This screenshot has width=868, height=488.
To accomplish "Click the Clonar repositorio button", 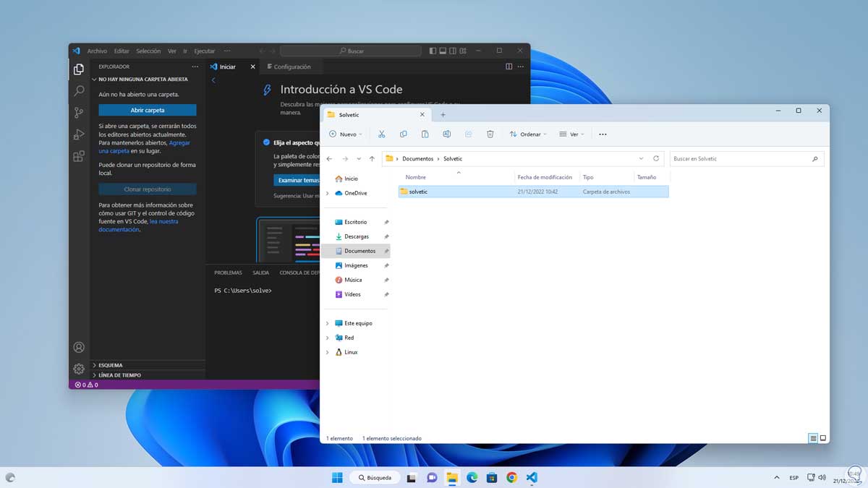I will tap(148, 189).
